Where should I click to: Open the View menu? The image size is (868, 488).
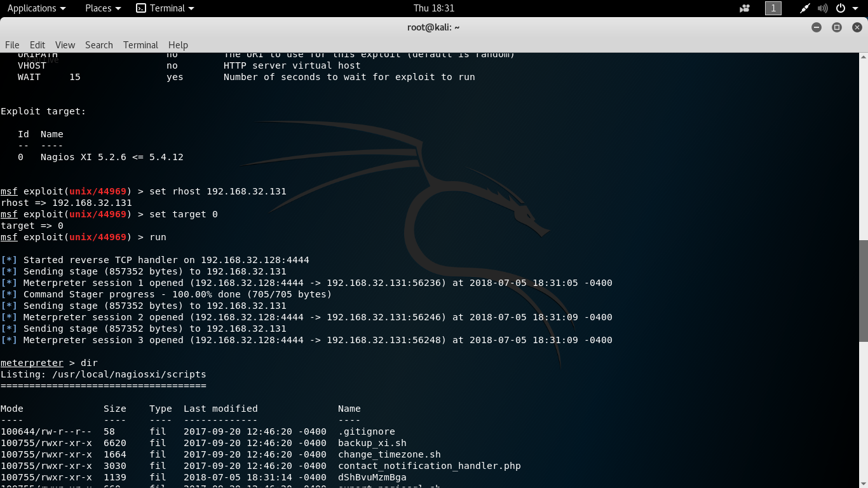65,45
